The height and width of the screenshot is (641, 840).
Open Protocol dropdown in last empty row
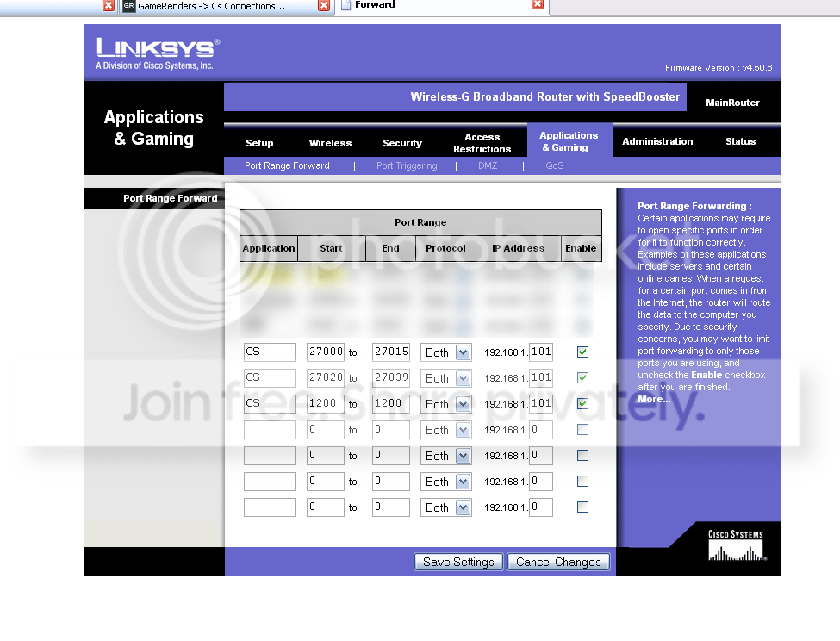(x=445, y=507)
